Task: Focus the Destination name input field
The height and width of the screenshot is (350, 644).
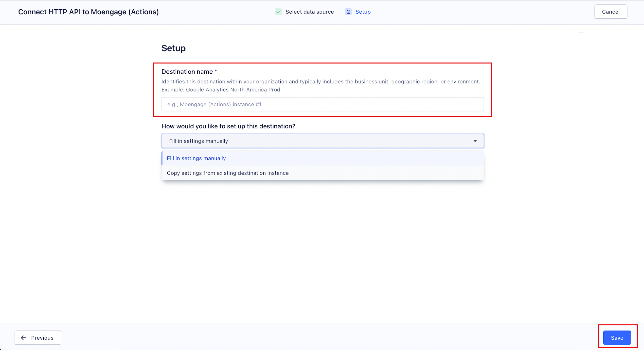Action: [322, 104]
